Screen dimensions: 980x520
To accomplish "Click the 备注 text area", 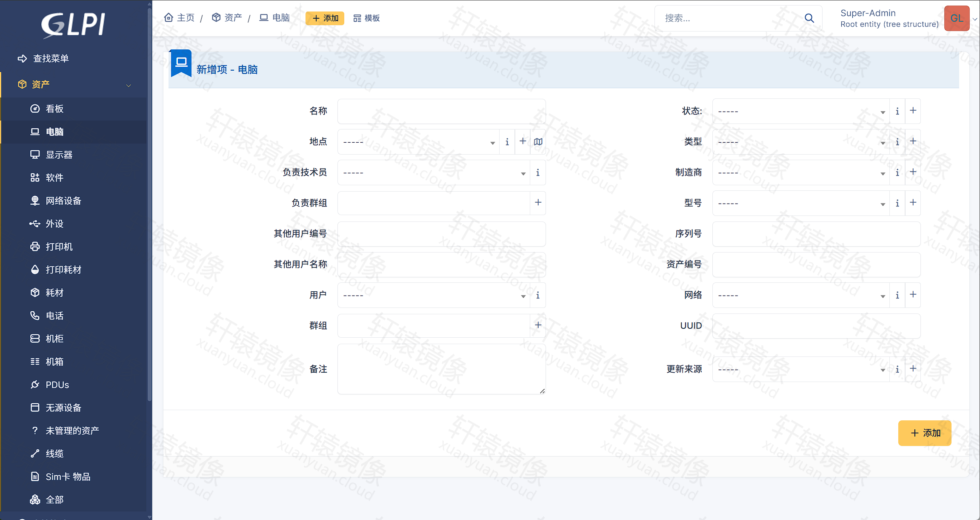I will pyautogui.click(x=441, y=369).
